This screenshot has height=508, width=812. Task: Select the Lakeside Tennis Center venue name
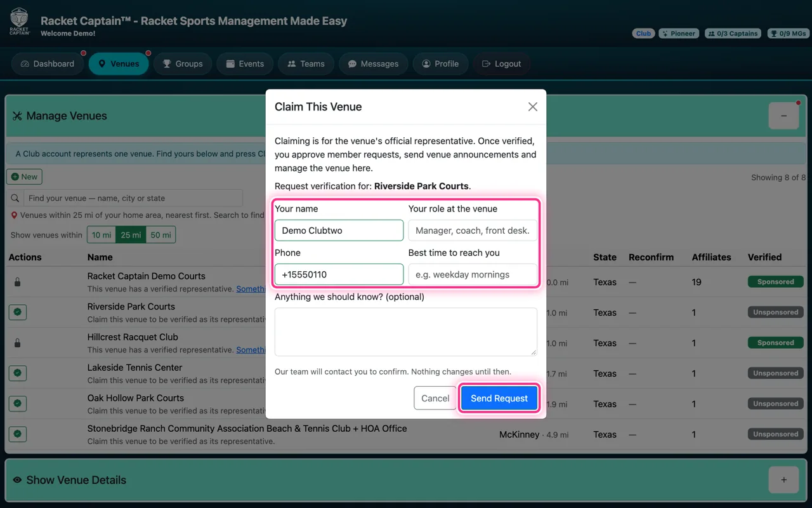point(134,368)
